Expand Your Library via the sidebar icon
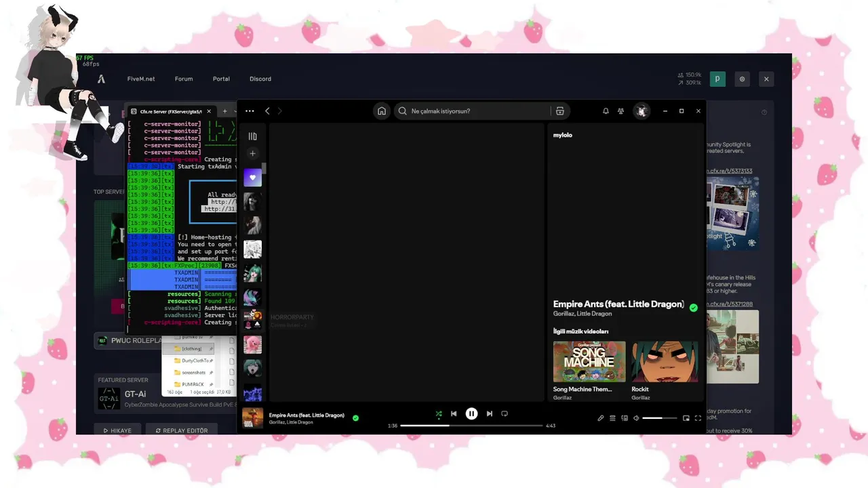 point(252,136)
